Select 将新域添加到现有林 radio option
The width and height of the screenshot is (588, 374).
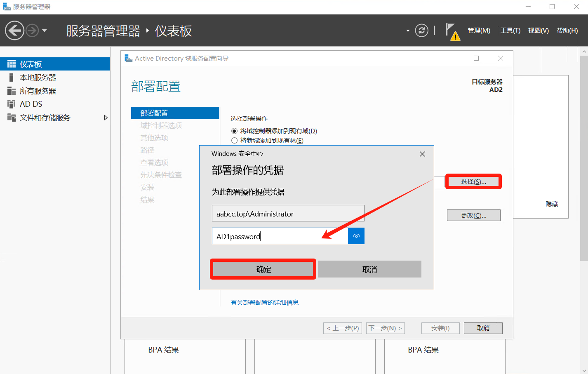[235, 141]
